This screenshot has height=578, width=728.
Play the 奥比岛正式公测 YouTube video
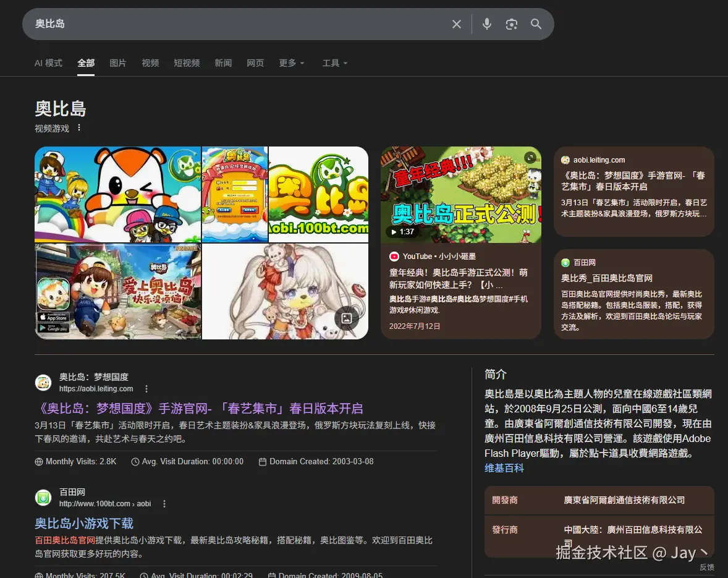coord(460,193)
